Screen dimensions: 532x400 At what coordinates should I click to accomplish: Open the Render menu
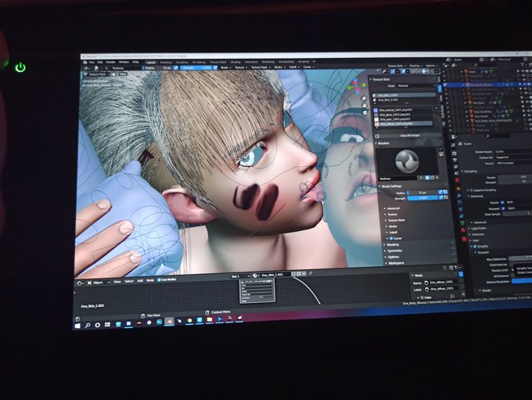click(x=110, y=62)
